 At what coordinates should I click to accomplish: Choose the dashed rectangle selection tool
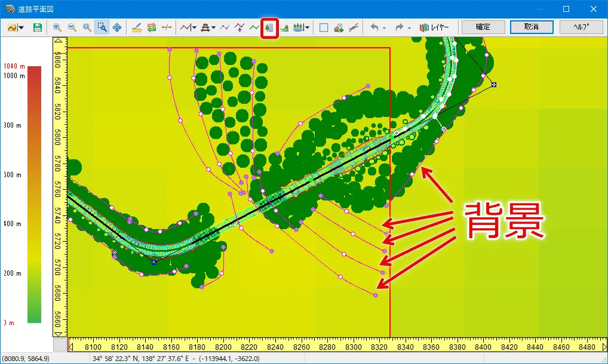(x=324, y=27)
